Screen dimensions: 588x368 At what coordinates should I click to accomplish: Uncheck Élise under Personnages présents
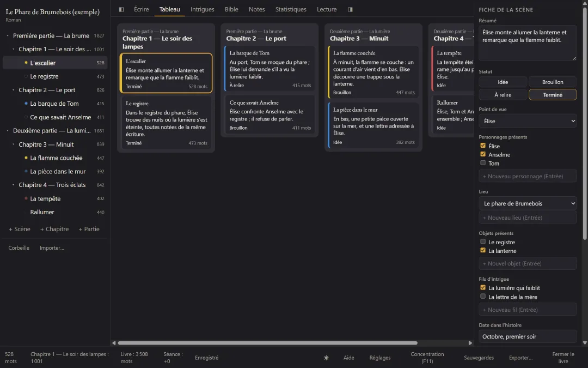point(483,146)
